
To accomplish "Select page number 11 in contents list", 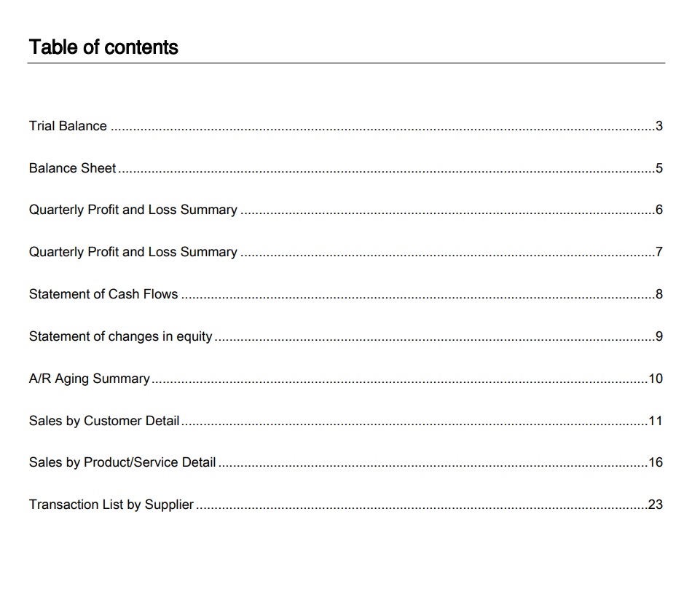I will tap(656, 421).
